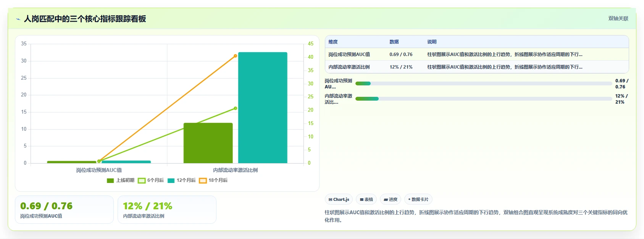The width and height of the screenshot is (644, 239).
Task: Click the 0.69 / 0.76 table data cell
Action: pyautogui.click(x=401, y=55)
